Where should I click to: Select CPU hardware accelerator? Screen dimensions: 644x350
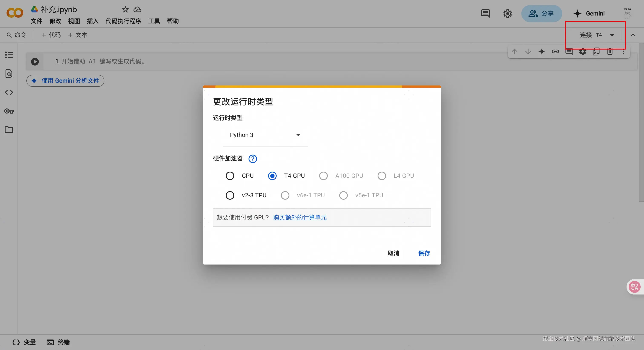230,176
